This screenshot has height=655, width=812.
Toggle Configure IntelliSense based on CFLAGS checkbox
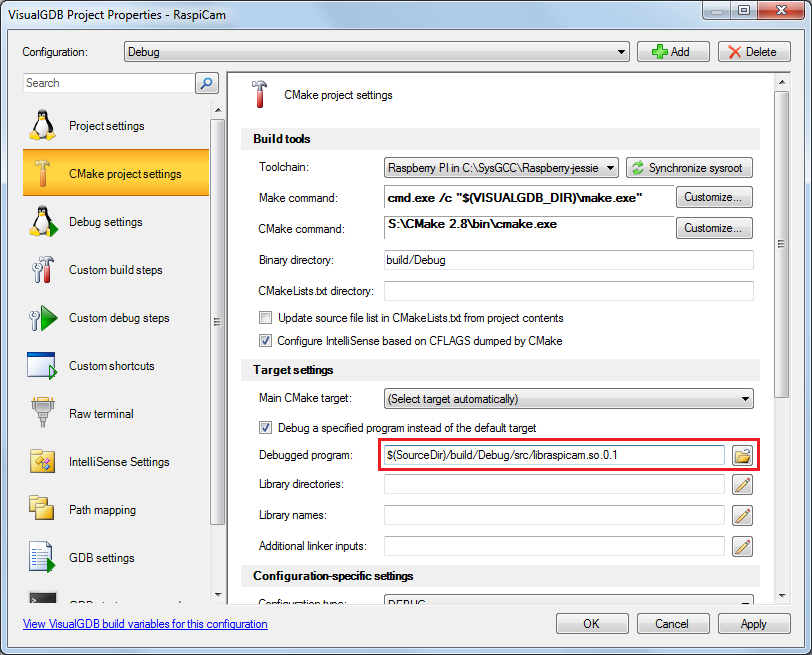(x=265, y=341)
